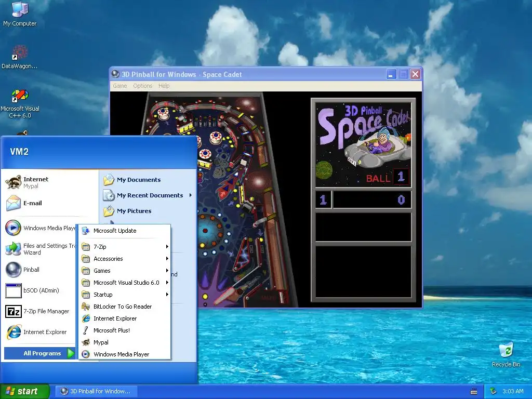The height and width of the screenshot is (399, 532).
Task: Open the Game menu in Pinball
Action: point(120,86)
